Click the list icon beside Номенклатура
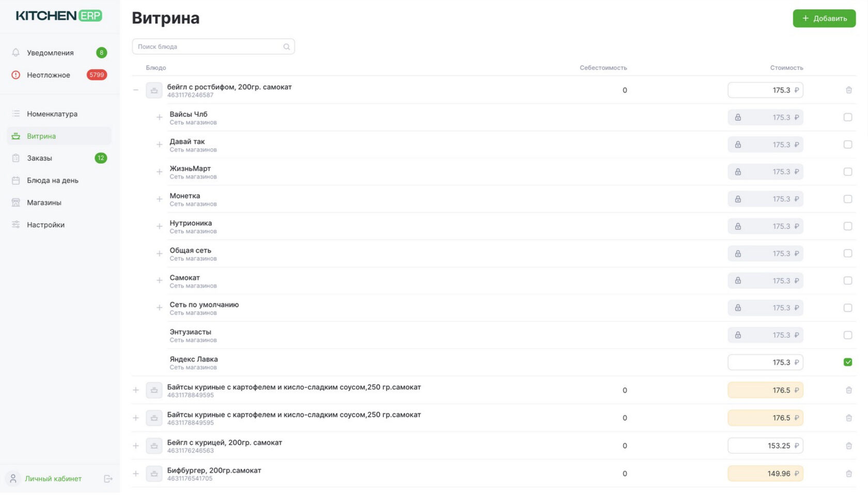868x495 pixels. tap(16, 114)
